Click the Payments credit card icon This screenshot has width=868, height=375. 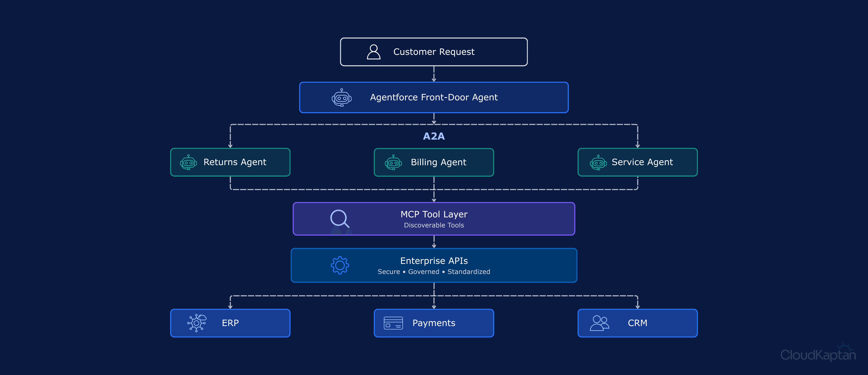coord(393,323)
